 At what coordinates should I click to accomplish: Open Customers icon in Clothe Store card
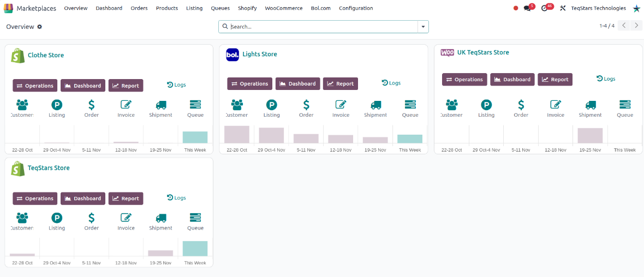pyautogui.click(x=22, y=104)
